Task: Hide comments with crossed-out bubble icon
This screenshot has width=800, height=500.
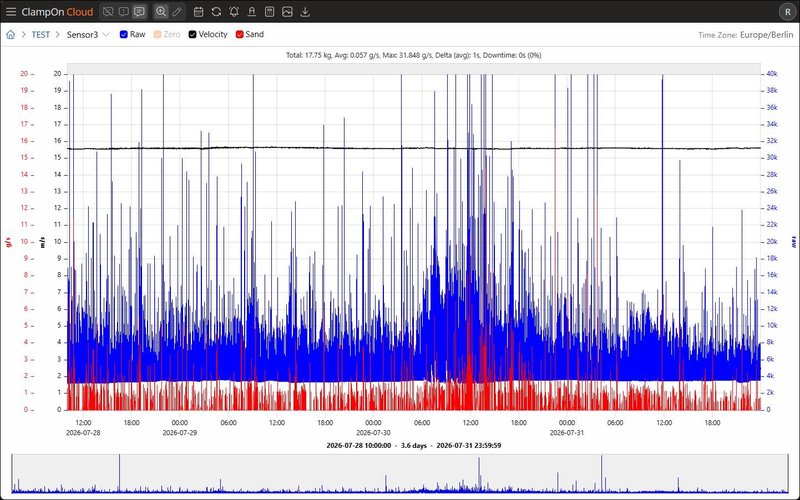Action: point(108,11)
